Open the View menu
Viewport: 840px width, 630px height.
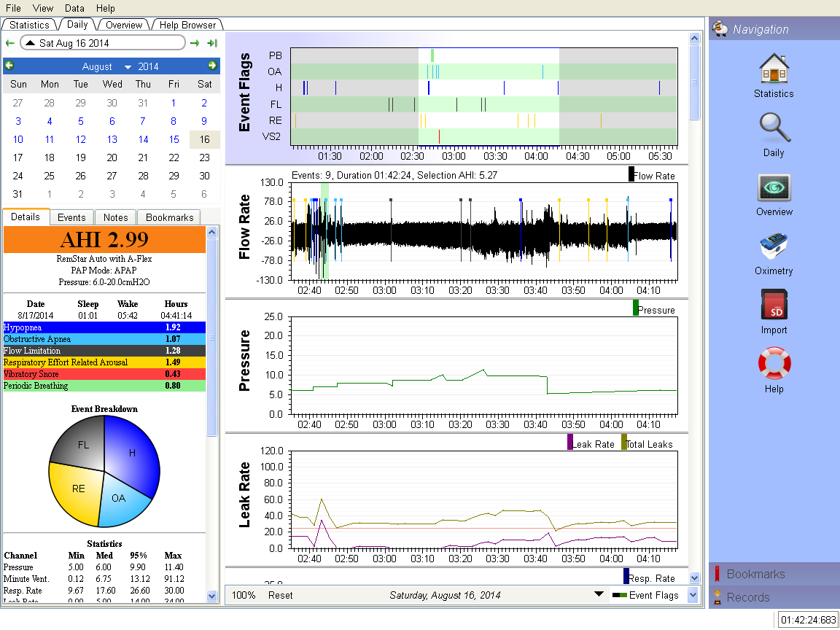pyautogui.click(x=43, y=8)
